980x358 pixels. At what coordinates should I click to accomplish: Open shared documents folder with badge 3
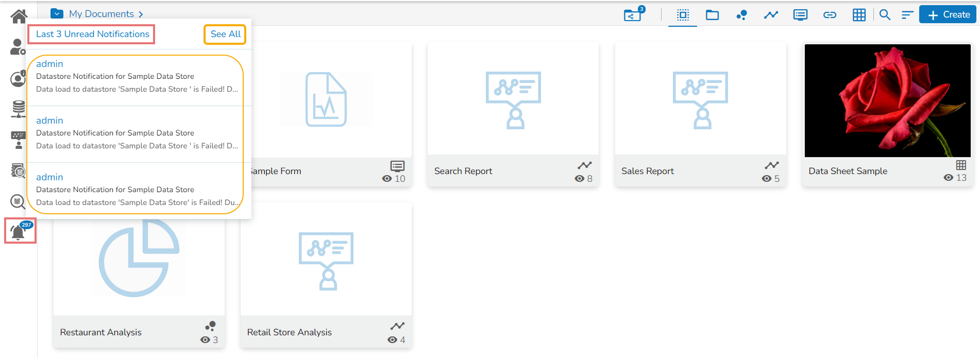click(632, 15)
